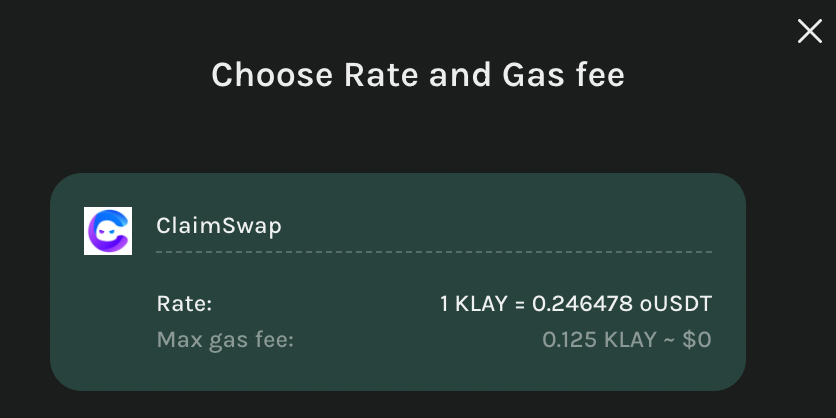Click the dashed divider under ClaimSwap
The width and height of the screenshot is (836, 418).
pos(434,252)
